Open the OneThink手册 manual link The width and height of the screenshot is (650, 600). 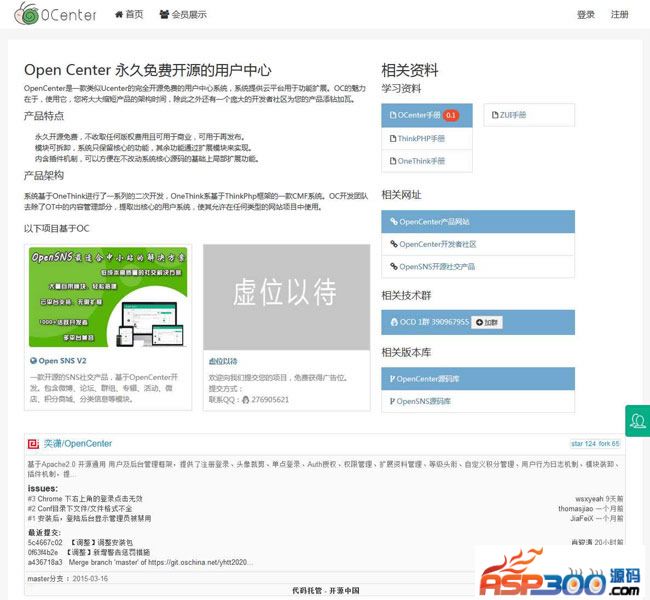point(427,161)
